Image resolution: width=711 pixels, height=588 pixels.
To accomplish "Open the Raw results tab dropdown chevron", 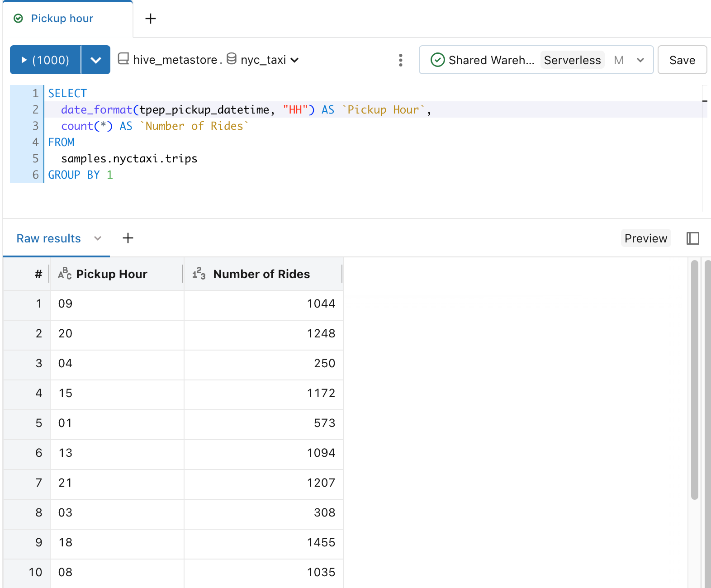I will (98, 238).
